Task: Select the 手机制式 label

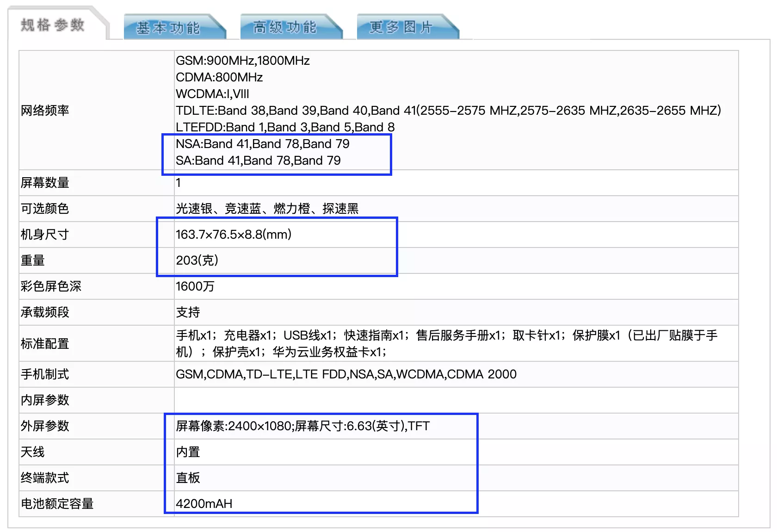Action: (x=45, y=374)
